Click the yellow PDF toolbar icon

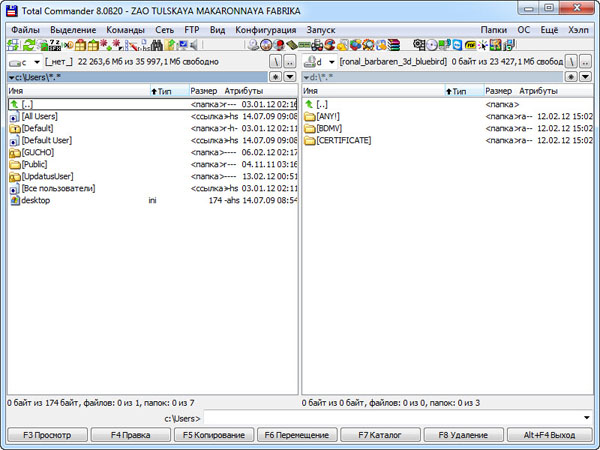[x=470, y=46]
